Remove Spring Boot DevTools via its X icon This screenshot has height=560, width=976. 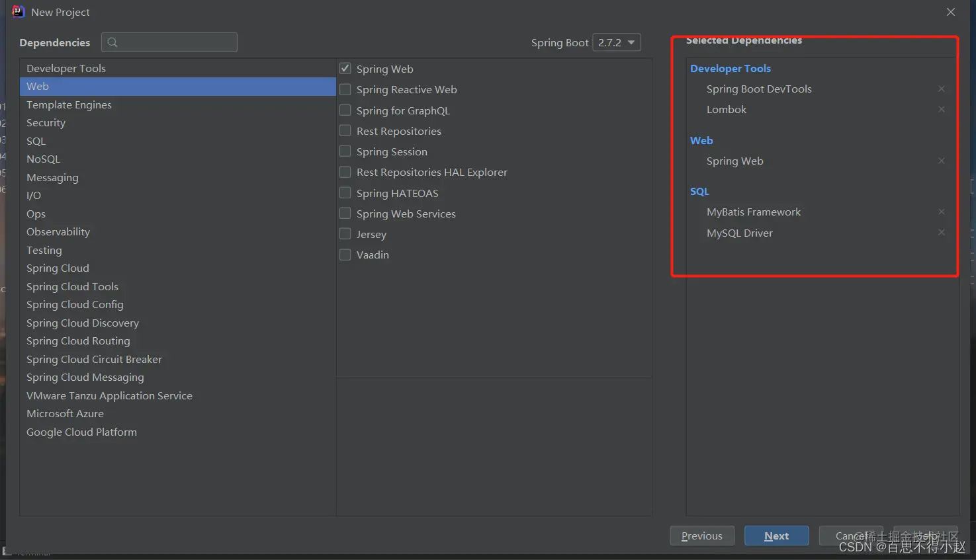941,89
